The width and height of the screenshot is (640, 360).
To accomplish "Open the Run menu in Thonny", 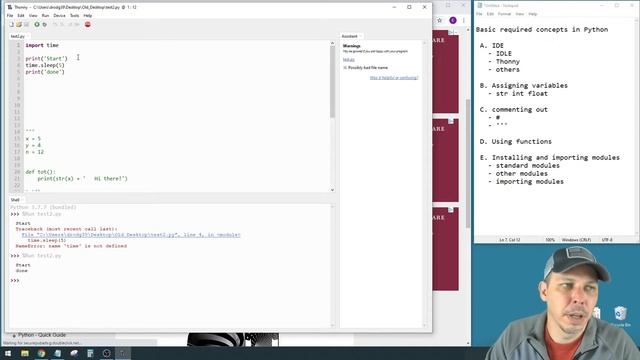I will tap(45, 16).
